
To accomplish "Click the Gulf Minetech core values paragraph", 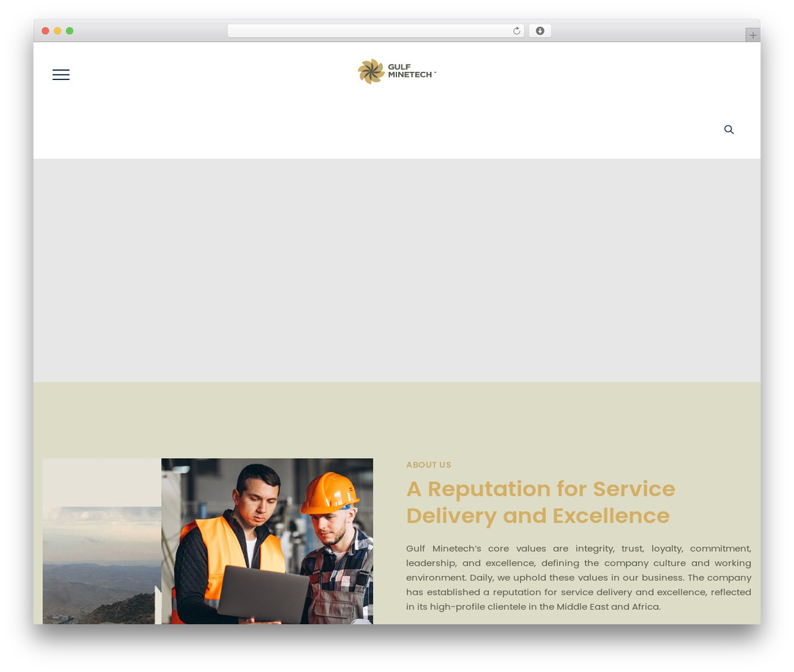I will pos(579,577).
